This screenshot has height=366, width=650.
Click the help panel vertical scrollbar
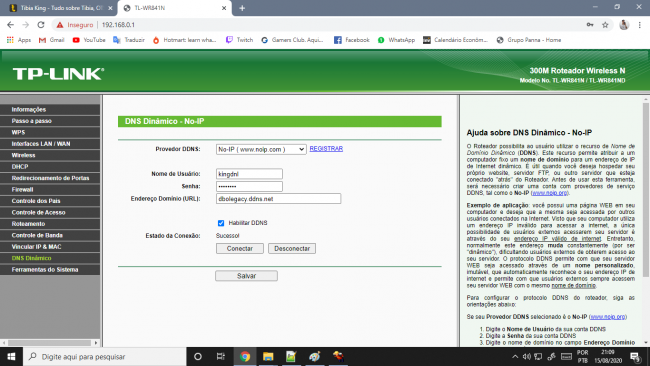646,191
